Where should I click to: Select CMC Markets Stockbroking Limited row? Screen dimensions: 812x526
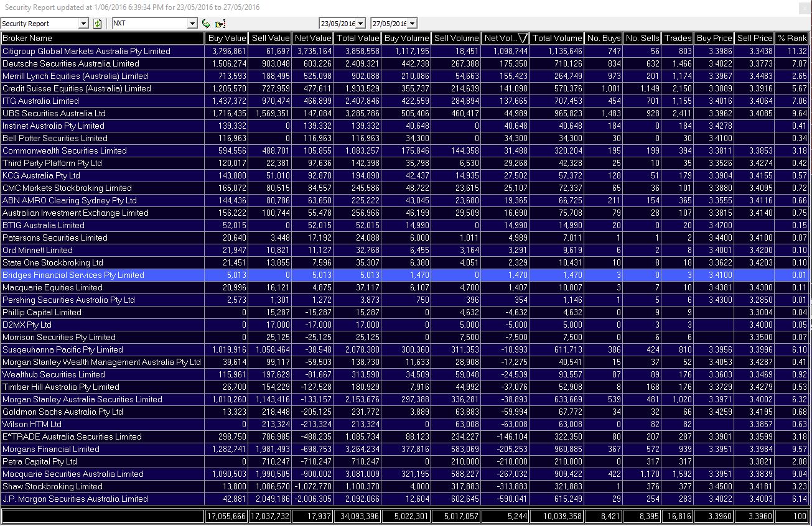404,188
